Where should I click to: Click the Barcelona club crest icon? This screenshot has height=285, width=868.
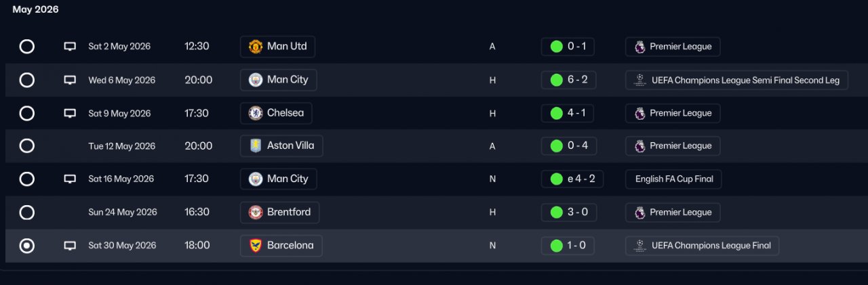[256, 246]
